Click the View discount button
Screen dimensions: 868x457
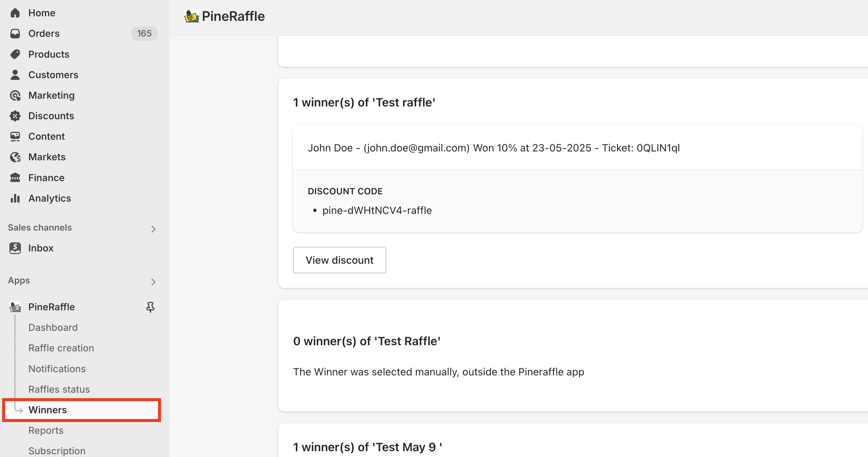339,260
